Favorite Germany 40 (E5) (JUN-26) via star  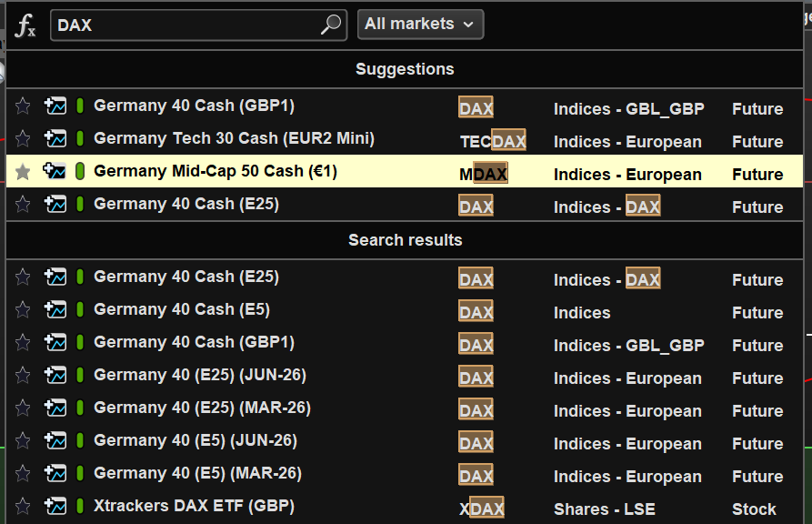coord(23,440)
